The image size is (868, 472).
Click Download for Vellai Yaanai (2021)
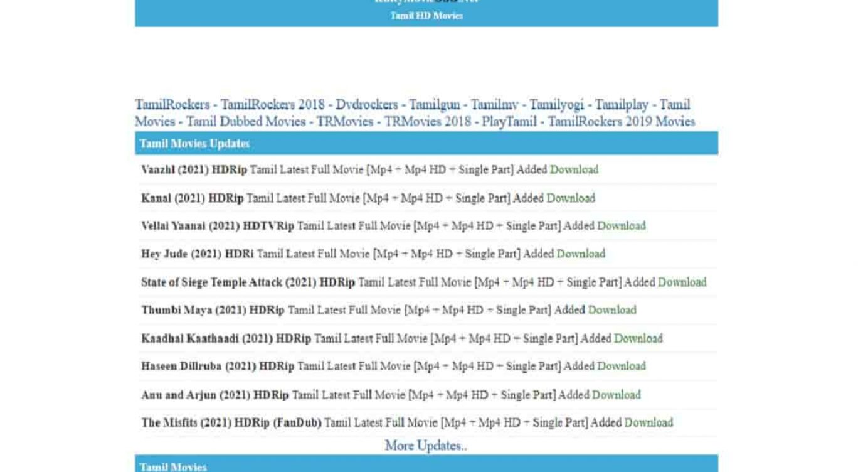[622, 226]
